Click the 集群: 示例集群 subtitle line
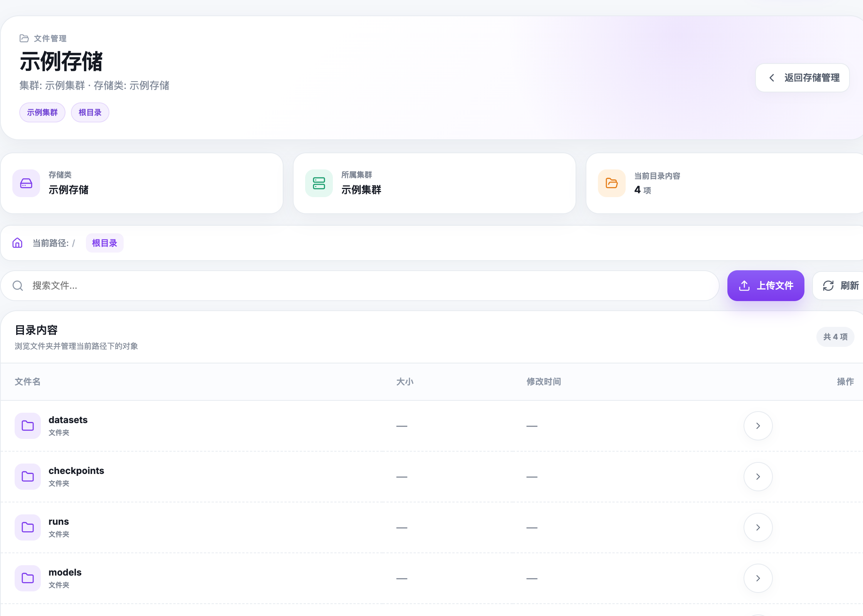 [94, 85]
